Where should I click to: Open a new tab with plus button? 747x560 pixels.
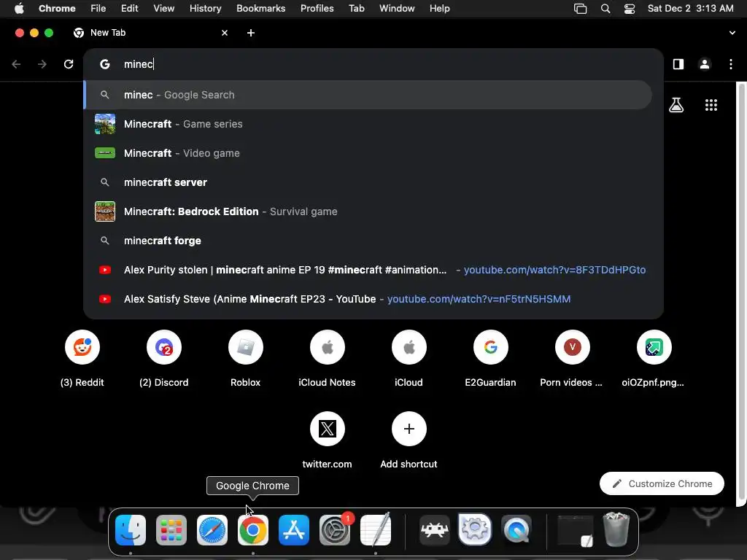pos(251,33)
